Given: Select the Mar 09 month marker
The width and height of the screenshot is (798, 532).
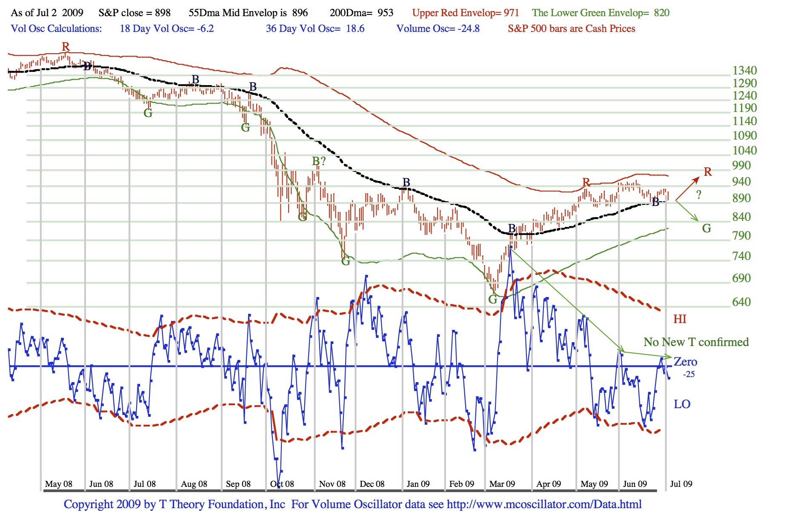Looking at the screenshot, I should tap(502, 484).
